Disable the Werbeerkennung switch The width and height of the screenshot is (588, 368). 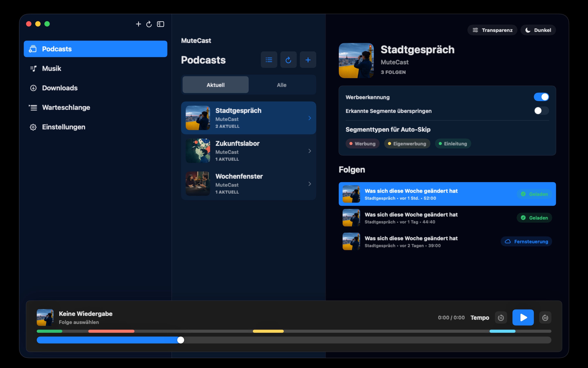(541, 97)
